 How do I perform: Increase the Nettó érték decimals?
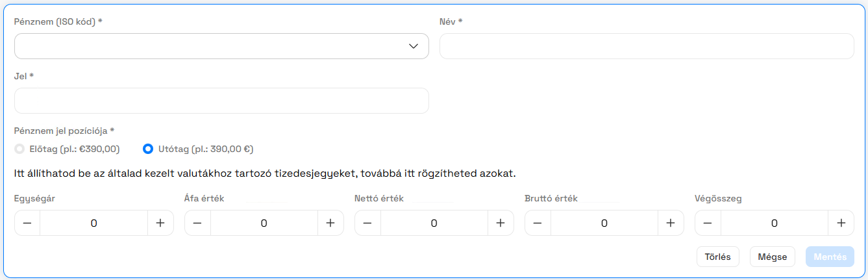coord(501,223)
